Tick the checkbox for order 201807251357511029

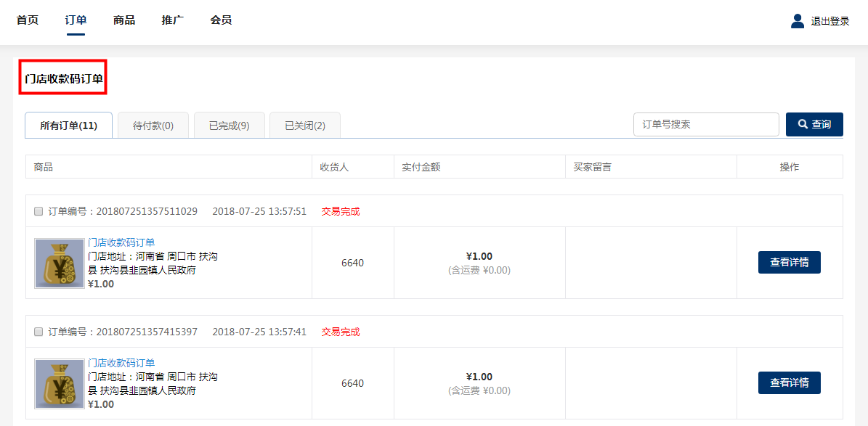(38, 212)
